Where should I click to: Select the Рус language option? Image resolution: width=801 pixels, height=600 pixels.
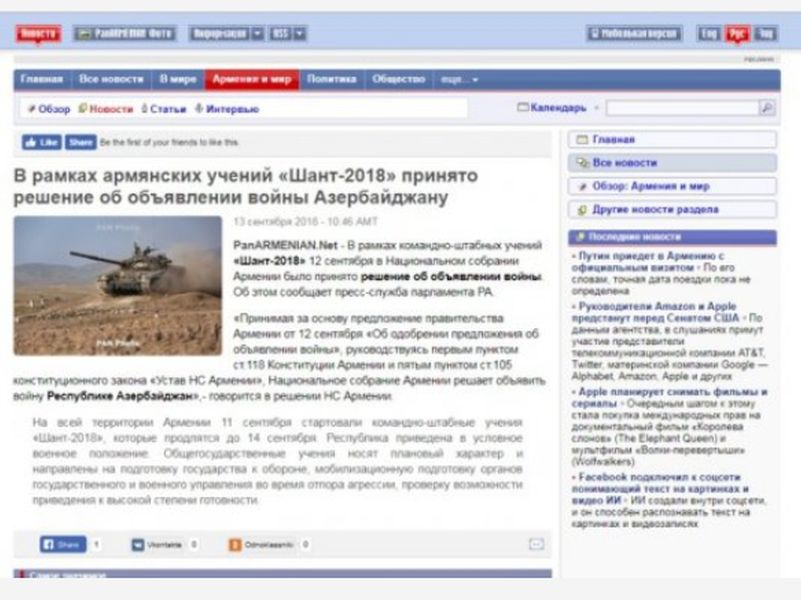[737, 34]
